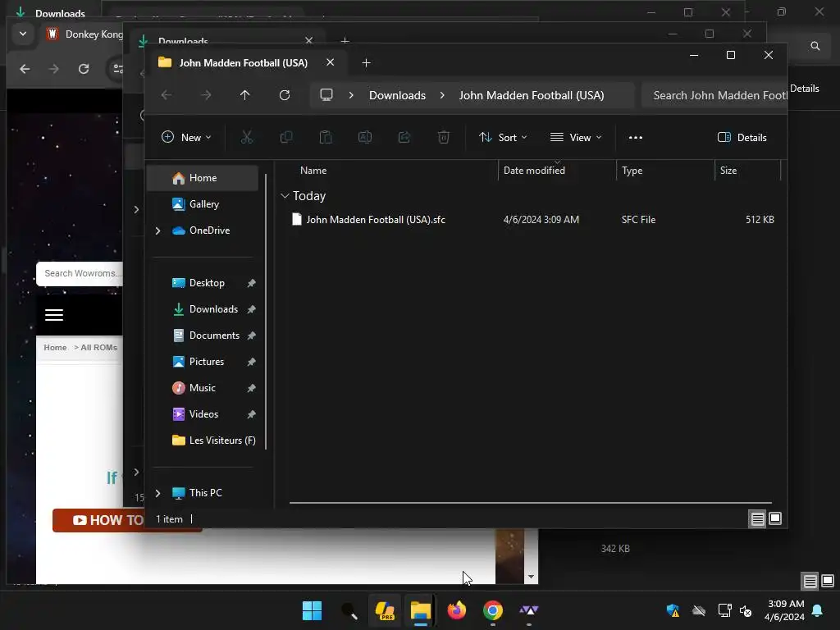Select the Donkey Kong tab in Chrome
The image size is (840, 630).
tap(84, 34)
